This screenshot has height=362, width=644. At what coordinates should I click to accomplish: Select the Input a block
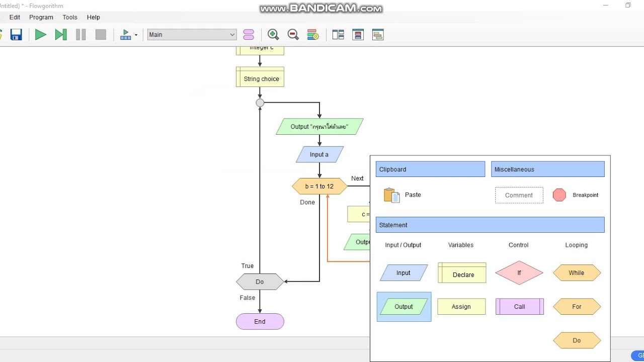point(319,154)
